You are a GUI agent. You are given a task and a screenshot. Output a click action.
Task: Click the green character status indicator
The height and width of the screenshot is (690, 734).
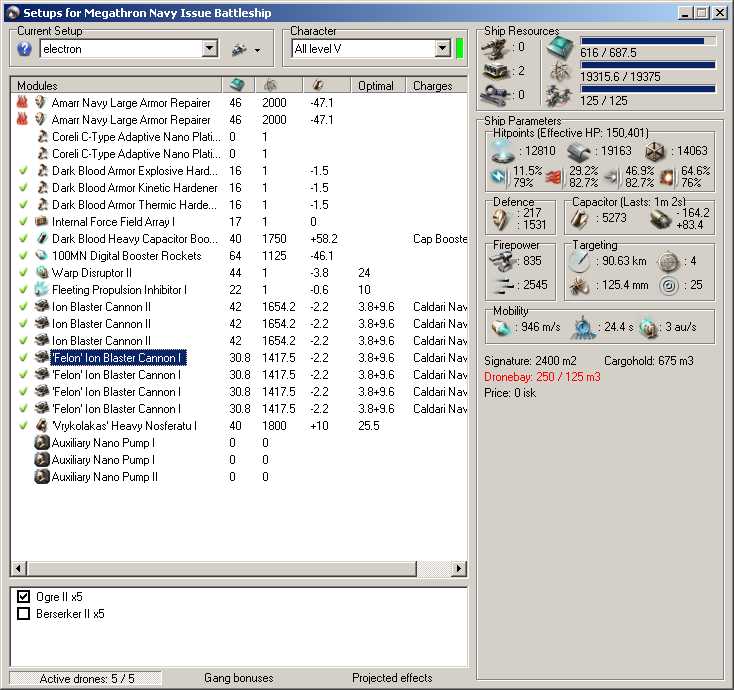459,49
